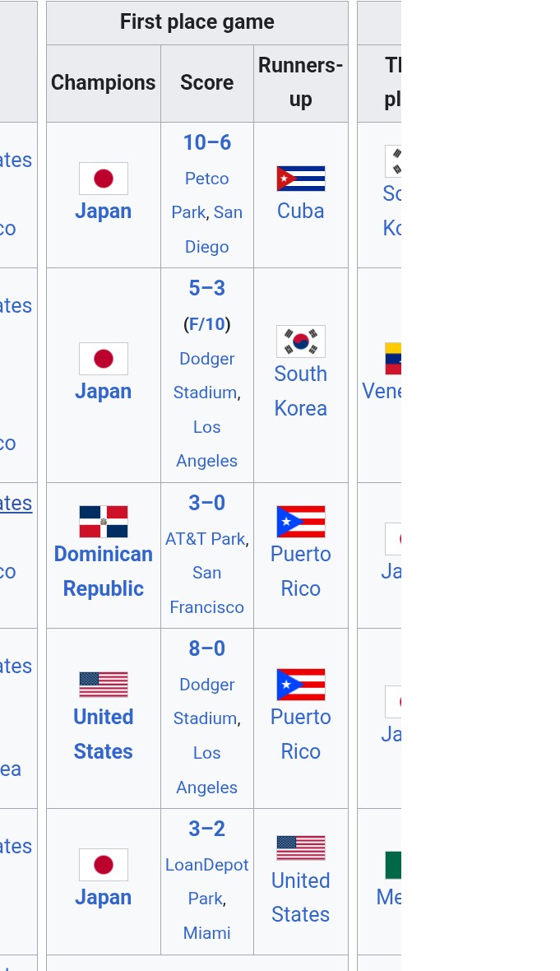Click the Japan flag beside the 3–2 score
Viewport: 560px width, 971px height.
tap(104, 865)
